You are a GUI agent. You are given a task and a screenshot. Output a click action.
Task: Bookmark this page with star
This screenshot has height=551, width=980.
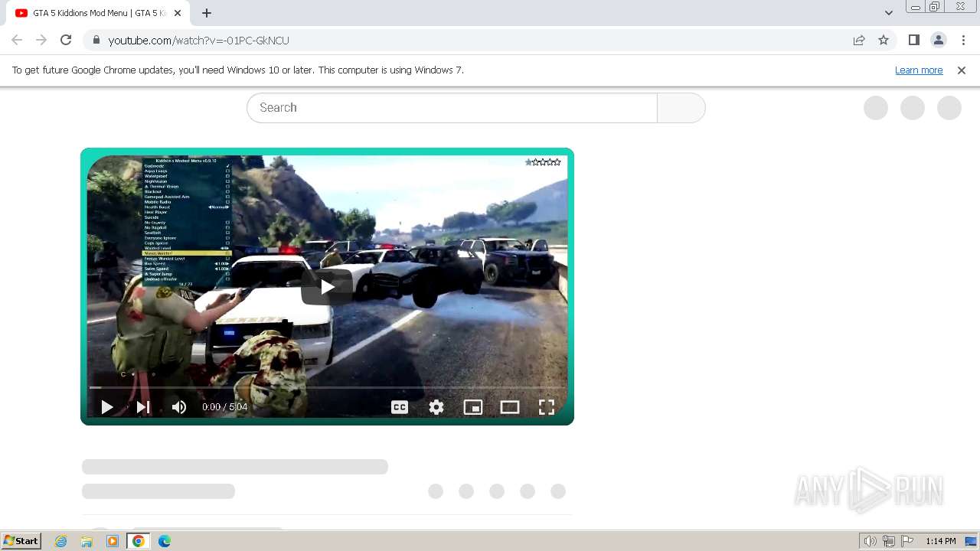(x=884, y=40)
